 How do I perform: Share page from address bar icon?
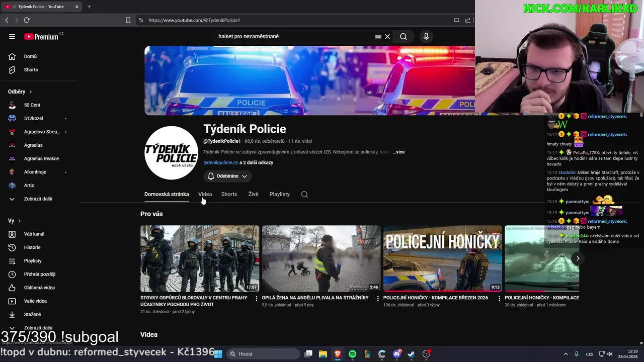tap(468, 20)
